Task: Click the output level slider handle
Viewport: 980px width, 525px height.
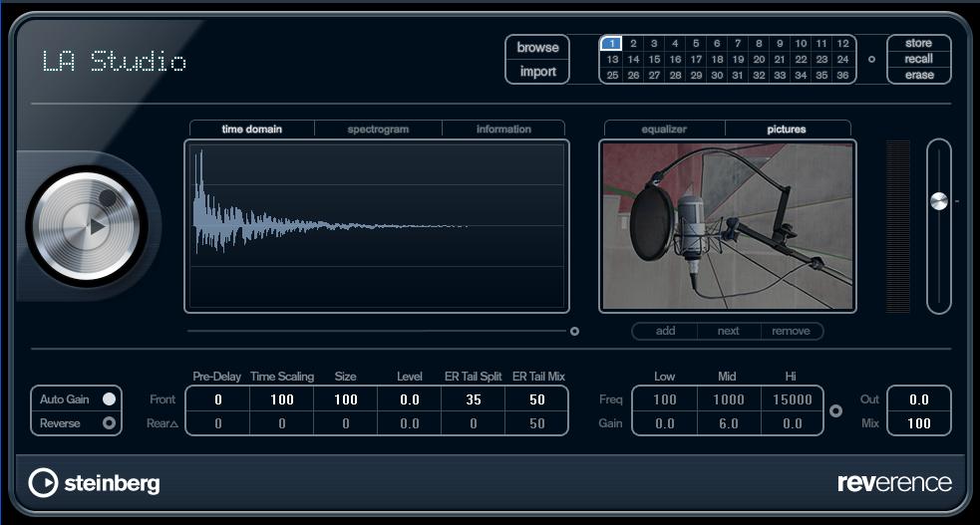Action: [939, 201]
